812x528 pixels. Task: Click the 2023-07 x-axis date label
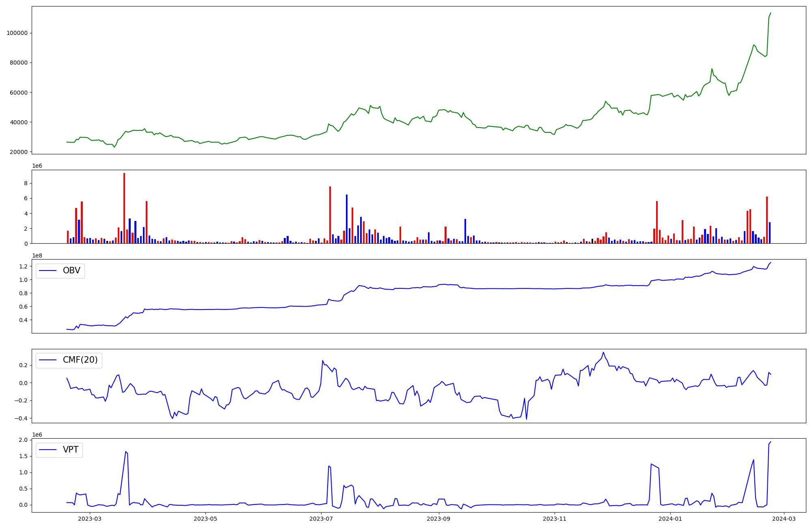(x=321, y=519)
